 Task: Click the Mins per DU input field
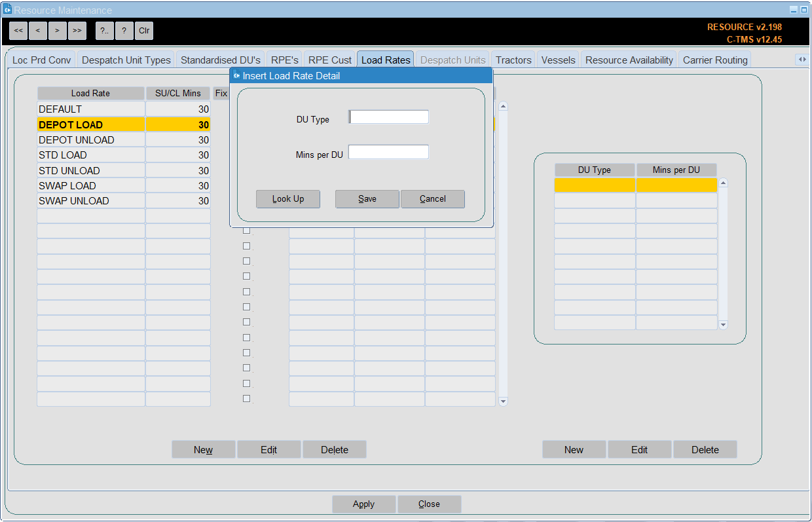389,152
